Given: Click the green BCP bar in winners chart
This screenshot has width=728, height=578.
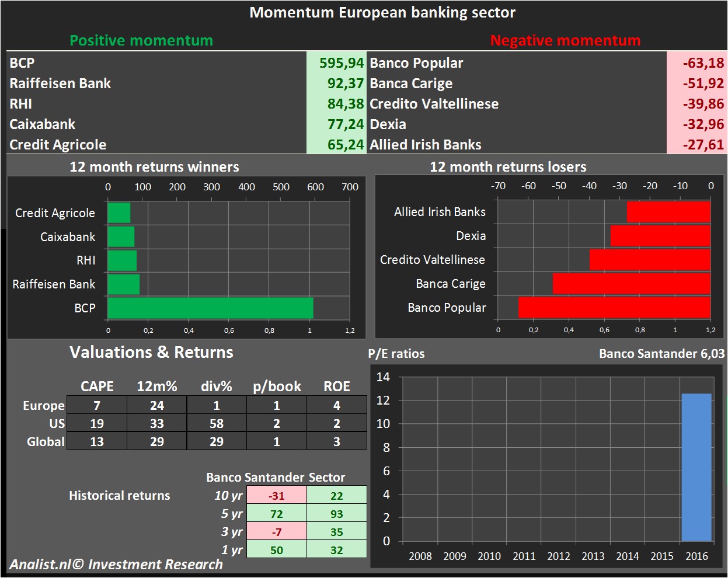Looking at the screenshot, I should (210, 308).
